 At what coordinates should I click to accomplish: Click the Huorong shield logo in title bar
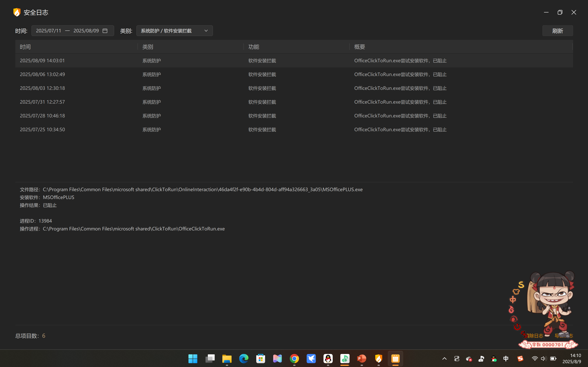click(17, 12)
